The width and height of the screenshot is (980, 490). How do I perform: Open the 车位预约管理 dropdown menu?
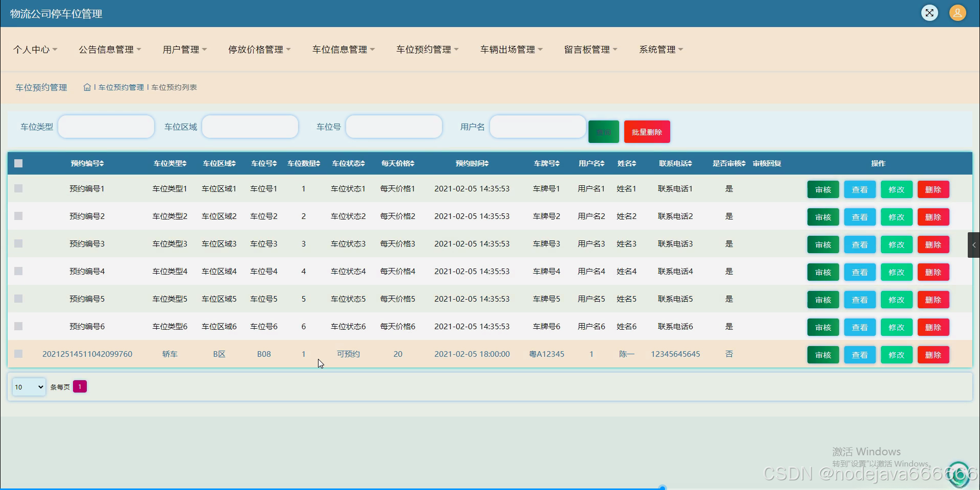coord(428,50)
